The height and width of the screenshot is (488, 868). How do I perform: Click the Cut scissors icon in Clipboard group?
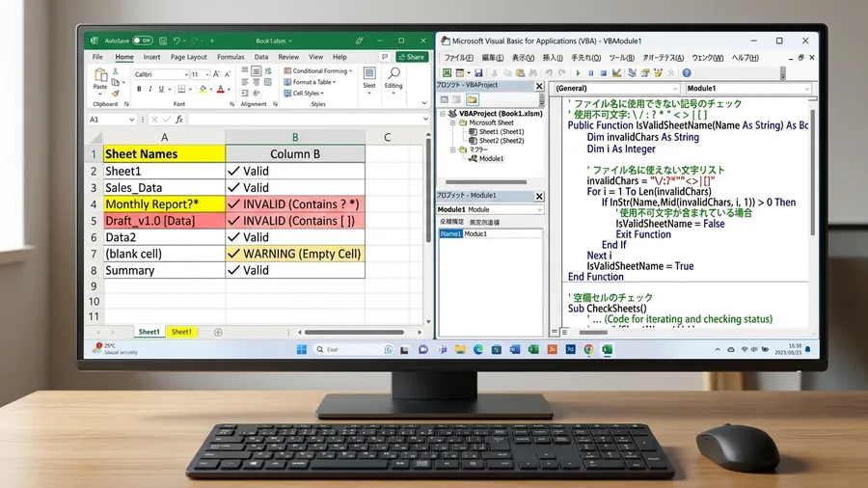tap(115, 71)
